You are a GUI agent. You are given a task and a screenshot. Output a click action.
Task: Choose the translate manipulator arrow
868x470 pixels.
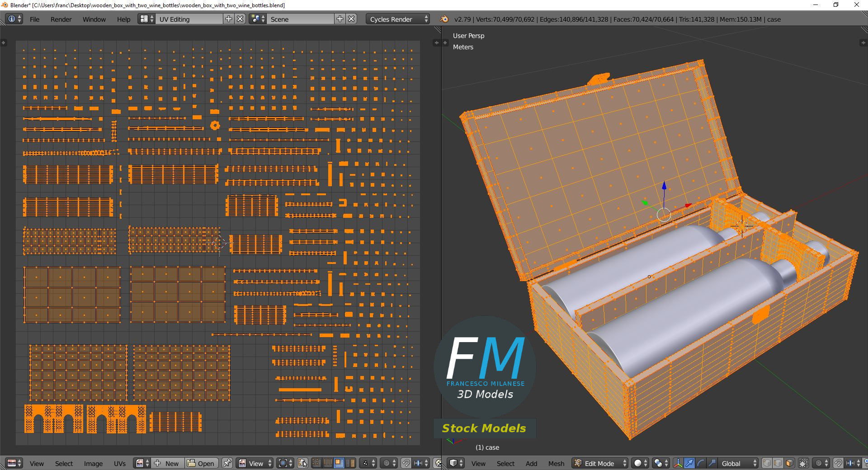click(x=689, y=463)
